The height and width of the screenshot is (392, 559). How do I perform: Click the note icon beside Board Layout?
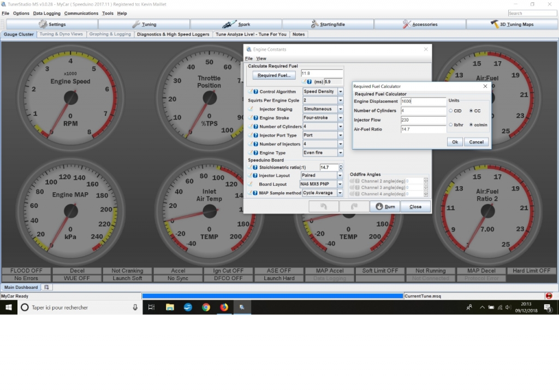click(251, 184)
